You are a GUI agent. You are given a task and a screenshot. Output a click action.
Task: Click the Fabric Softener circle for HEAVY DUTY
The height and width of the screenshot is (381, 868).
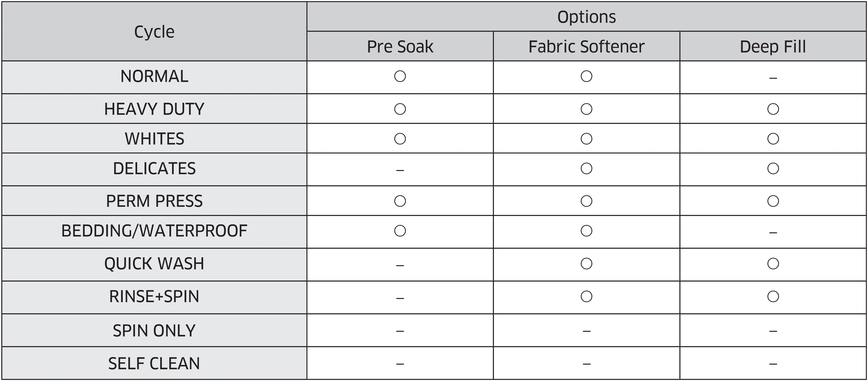tap(586, 109)
